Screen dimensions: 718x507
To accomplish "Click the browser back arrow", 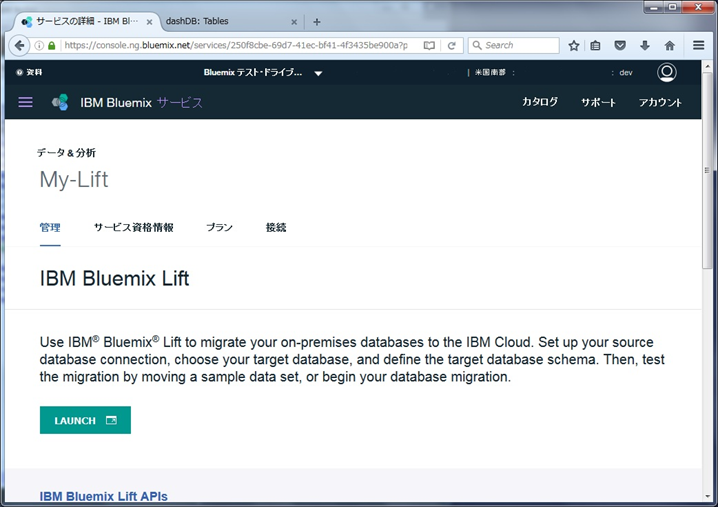I will [19, 45].
